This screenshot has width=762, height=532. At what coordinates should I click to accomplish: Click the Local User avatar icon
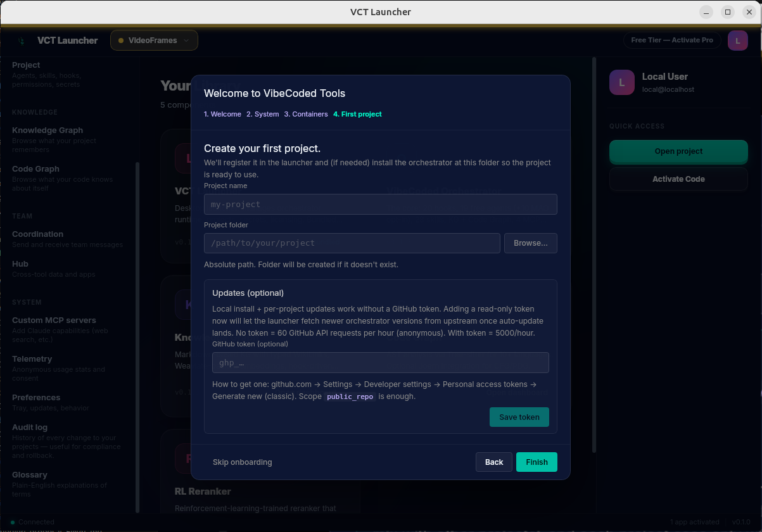point(622,82)
